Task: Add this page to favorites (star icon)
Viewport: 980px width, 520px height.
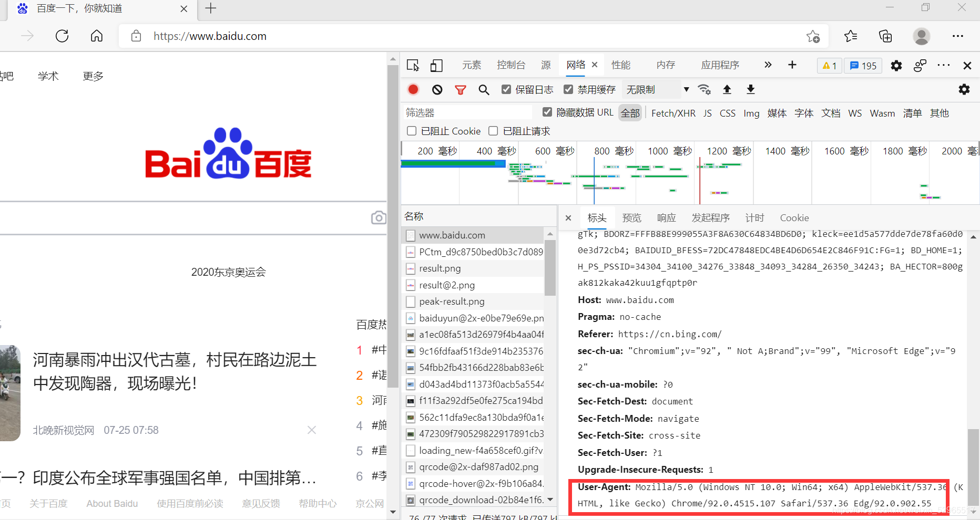Action: pyautogui.click(x=813, y=36)
